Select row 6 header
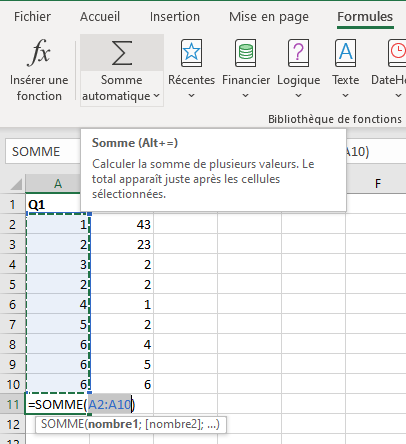 [13, 304]
